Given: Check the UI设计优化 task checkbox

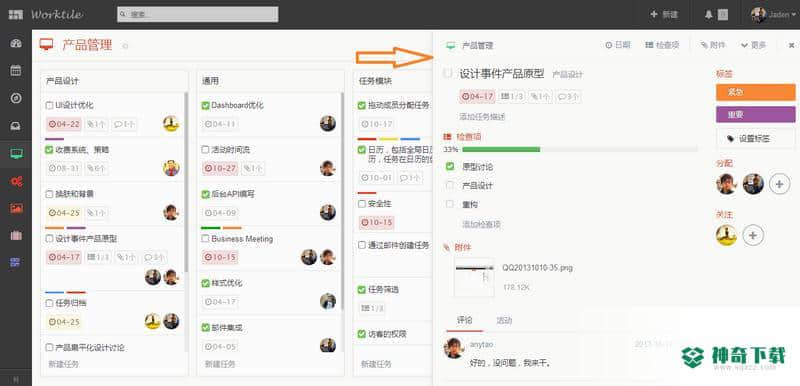Looking at the screenshot, I should (x=49, y=106).
